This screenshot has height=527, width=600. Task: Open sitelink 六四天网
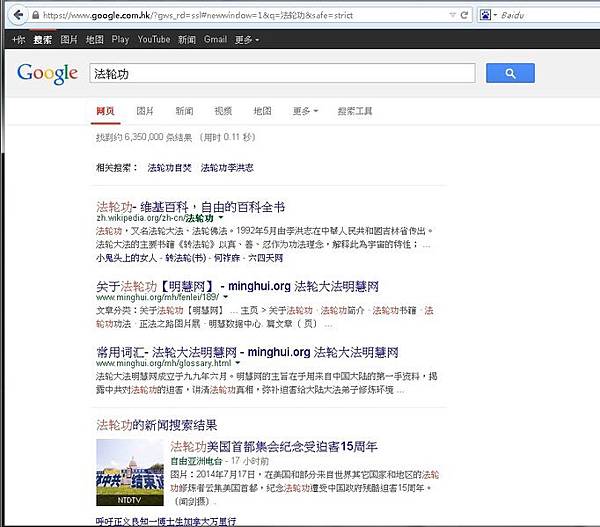266,258
